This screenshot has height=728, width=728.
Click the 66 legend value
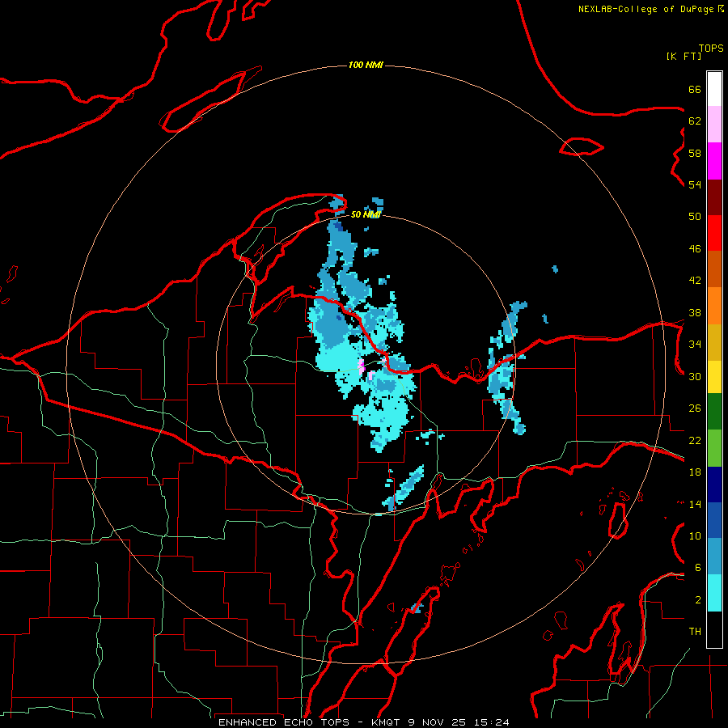click(695, 89)
